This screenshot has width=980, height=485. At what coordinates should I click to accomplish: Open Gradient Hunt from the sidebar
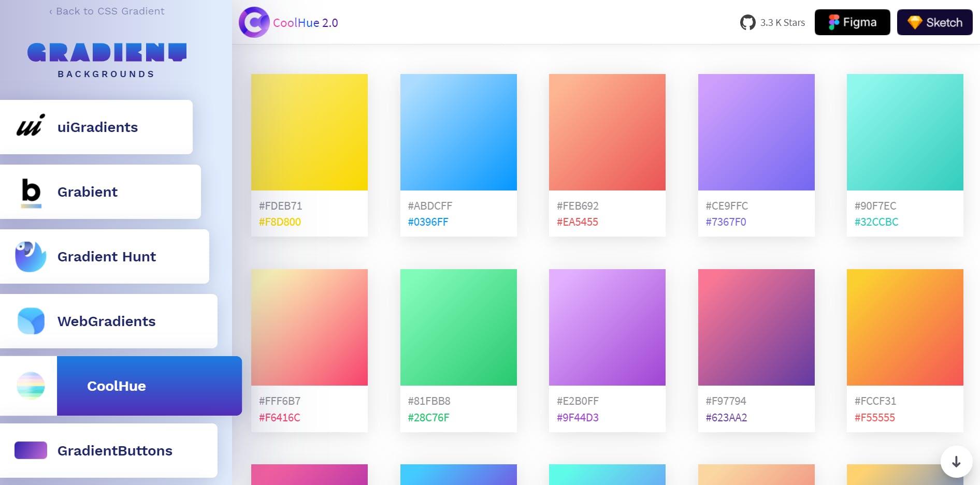[105, 256]
